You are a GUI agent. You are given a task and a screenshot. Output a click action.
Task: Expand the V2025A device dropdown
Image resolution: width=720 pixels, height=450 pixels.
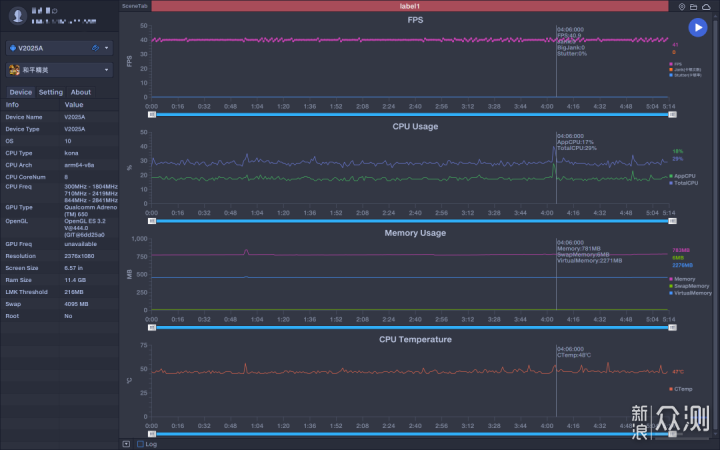tap(107, 48)
